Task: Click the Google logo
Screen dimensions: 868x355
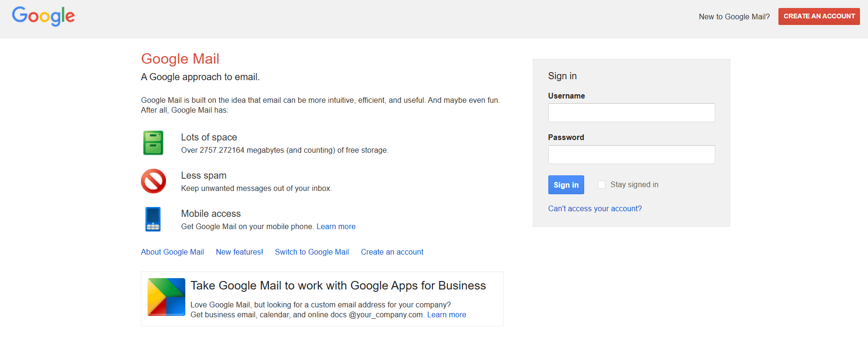Action: (x=43, y=17)
